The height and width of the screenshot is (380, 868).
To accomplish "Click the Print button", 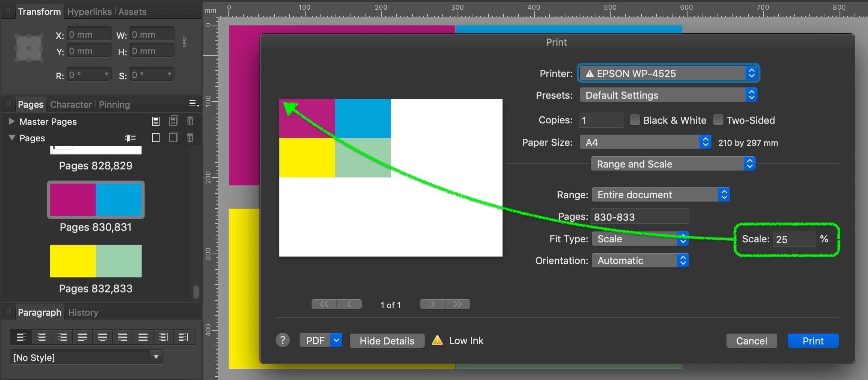I will [x=813, y=341].
